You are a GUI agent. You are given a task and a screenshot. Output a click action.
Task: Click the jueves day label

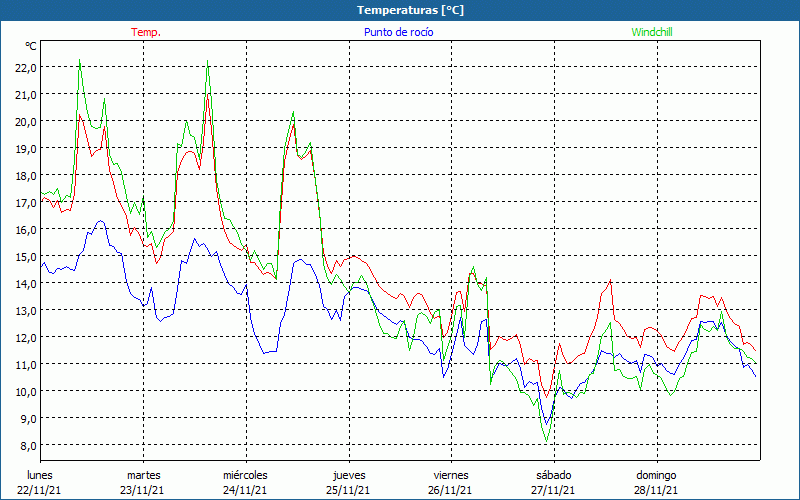(x=349, y=475)
